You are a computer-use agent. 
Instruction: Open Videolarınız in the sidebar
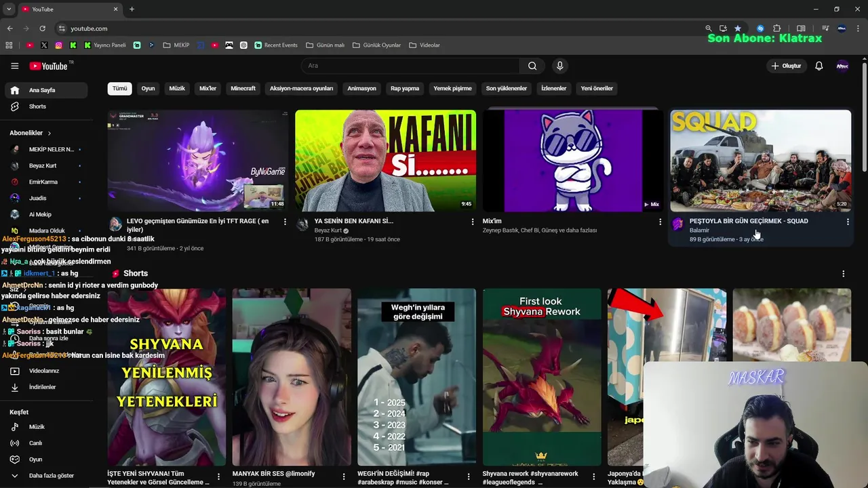45,371
